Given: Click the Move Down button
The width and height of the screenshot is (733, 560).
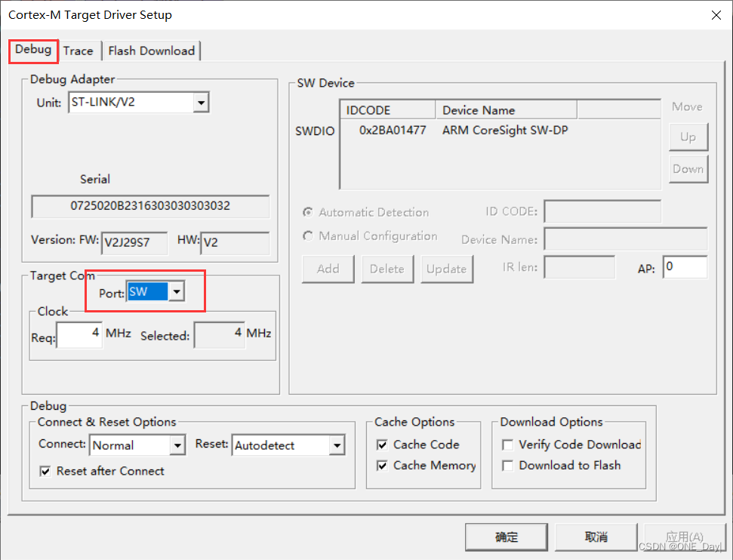Looking at the screenshot, I should [x=688, y=169].
